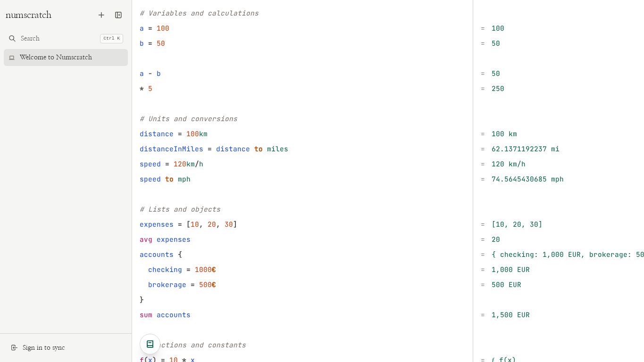Image resolution: width=644 pixels, height=362 pixels.
Task: Click the result '500 EUR'
Action: click(506, 285)
